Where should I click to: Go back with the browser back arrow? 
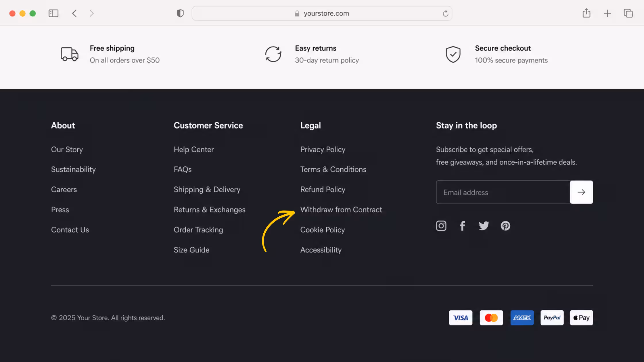click(x=74, y=13)
